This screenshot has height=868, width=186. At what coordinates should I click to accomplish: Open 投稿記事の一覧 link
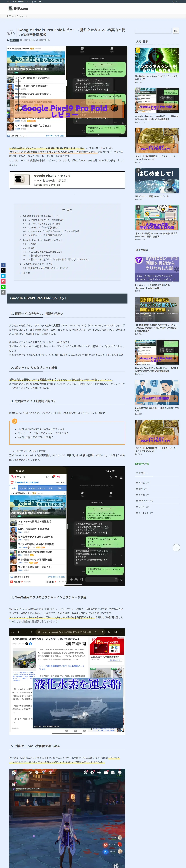pos(142,464)
